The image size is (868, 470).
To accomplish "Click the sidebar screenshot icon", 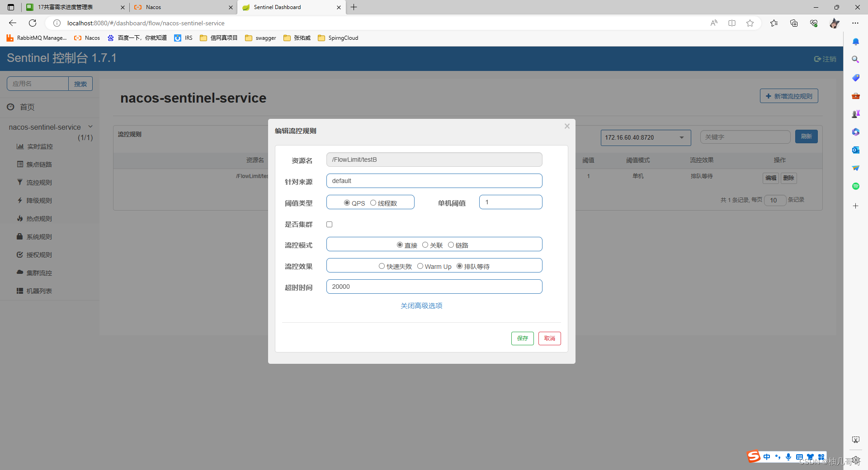I will coord(856,440).
